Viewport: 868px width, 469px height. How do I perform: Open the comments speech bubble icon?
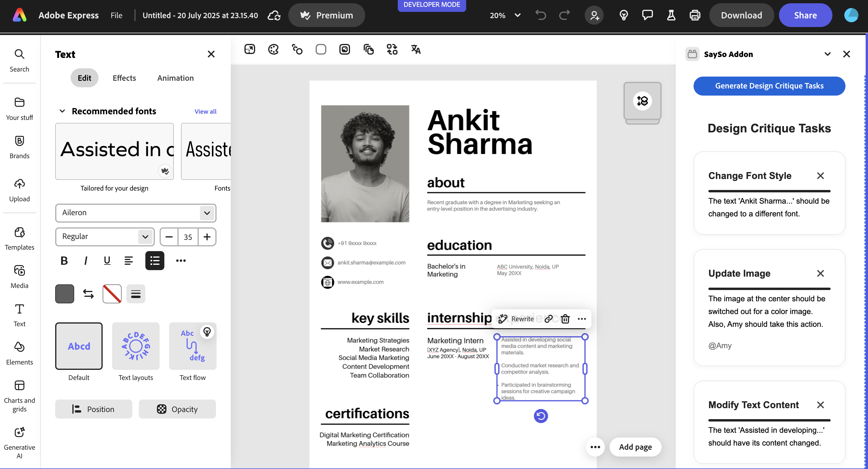[647, 15]
